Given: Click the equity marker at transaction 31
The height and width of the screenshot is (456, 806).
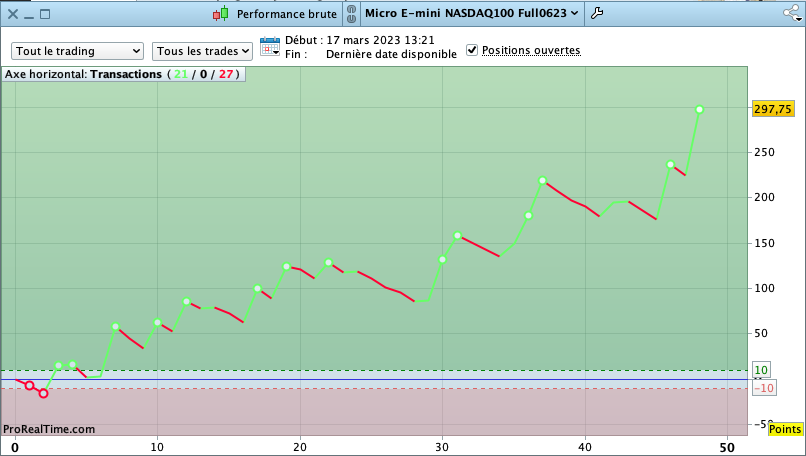Looking at the screenshot, I should point(457,235).
